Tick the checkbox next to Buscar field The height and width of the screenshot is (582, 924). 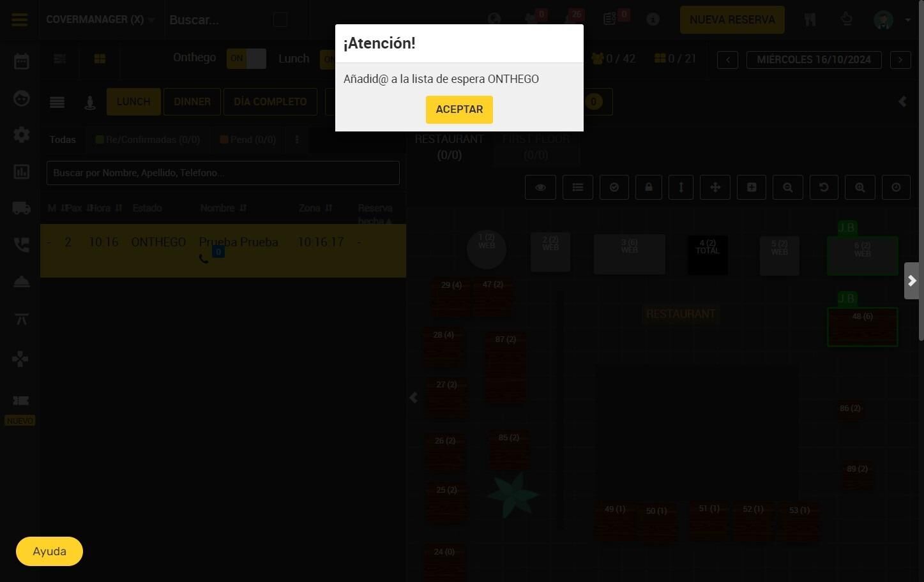280,20
